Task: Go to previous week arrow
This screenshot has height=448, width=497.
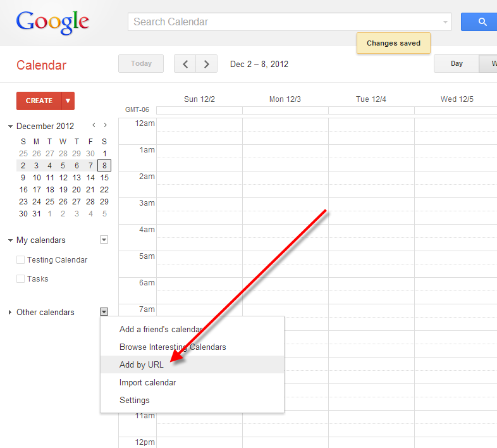Action: coord(185,64)
